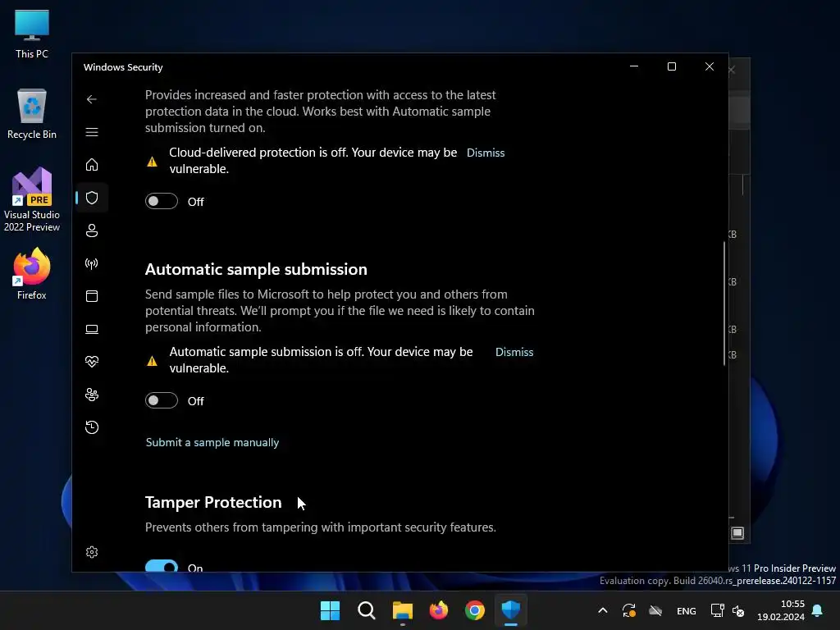Maximize the Windows Security window
The height and width of the screenshot is (630, 840).
(x=671, y=66)
